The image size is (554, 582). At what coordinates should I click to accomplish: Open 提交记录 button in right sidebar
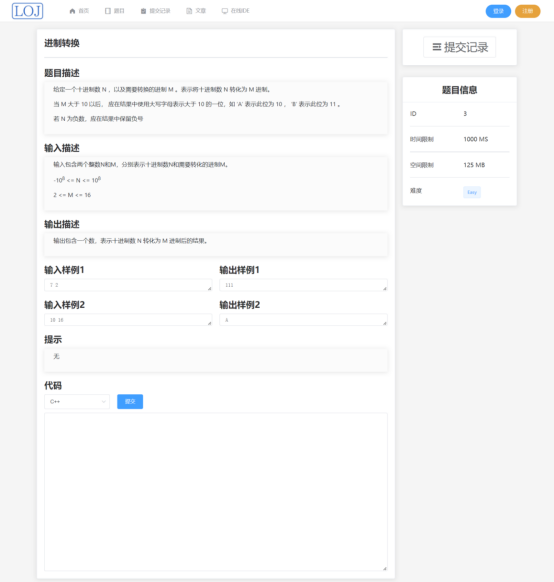pyautogui.click(x=459, y=47)
